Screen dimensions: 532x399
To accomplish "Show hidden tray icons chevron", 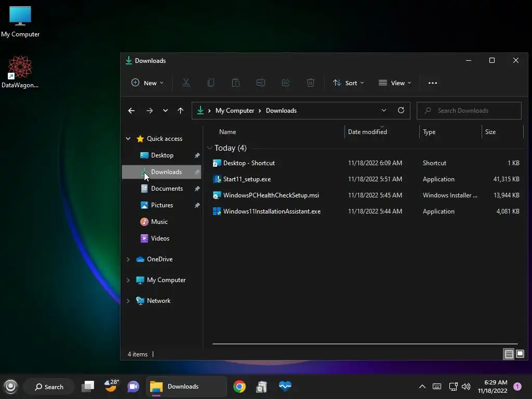I will (422, 387).
